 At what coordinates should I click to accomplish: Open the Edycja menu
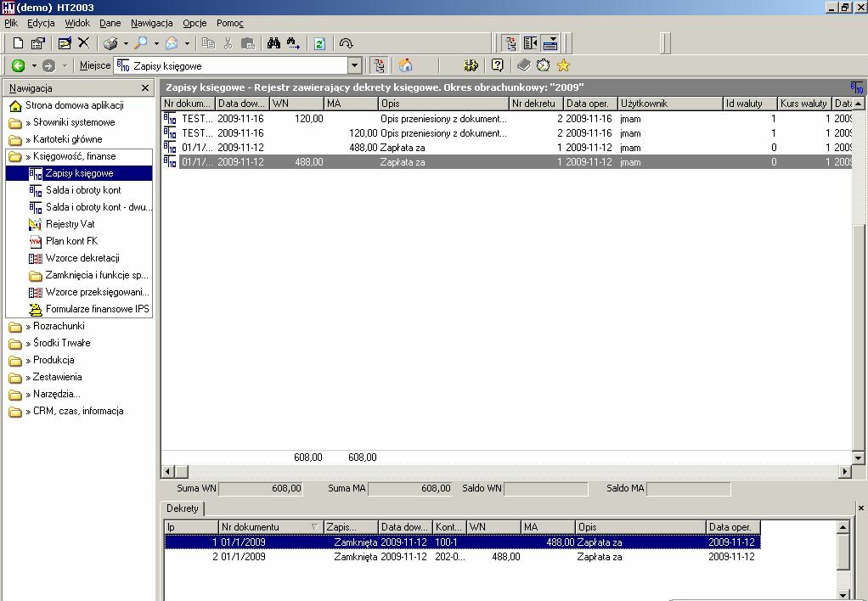click(x=41, y=23)
